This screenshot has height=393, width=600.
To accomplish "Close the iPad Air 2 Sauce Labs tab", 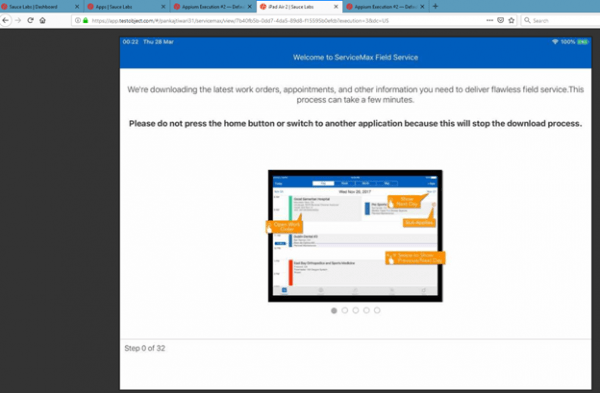I will click(336, 7).
